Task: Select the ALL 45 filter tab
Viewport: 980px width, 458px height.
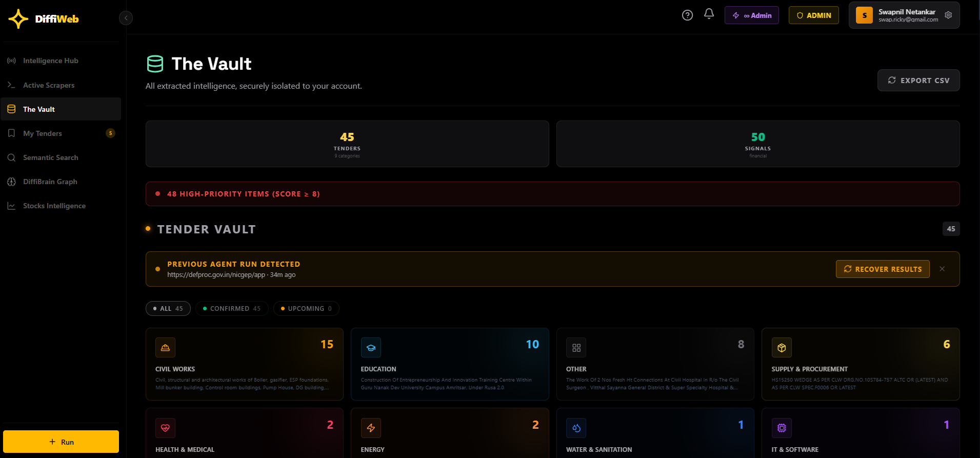Action: coord(168,309)
